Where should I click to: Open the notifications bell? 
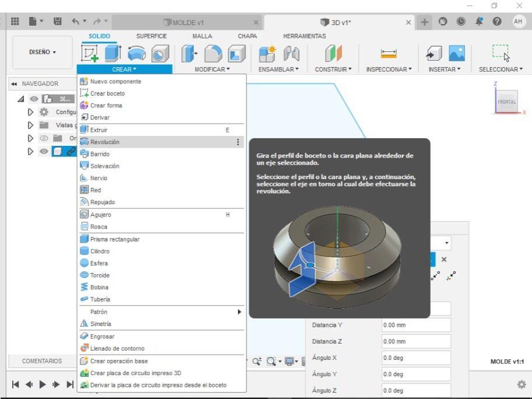click(479, 22)
